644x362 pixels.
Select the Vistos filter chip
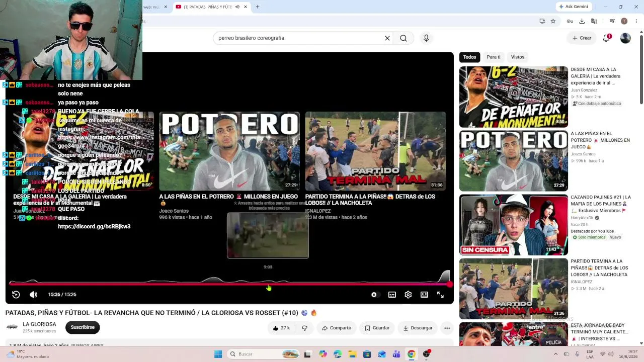coord(518,57)
